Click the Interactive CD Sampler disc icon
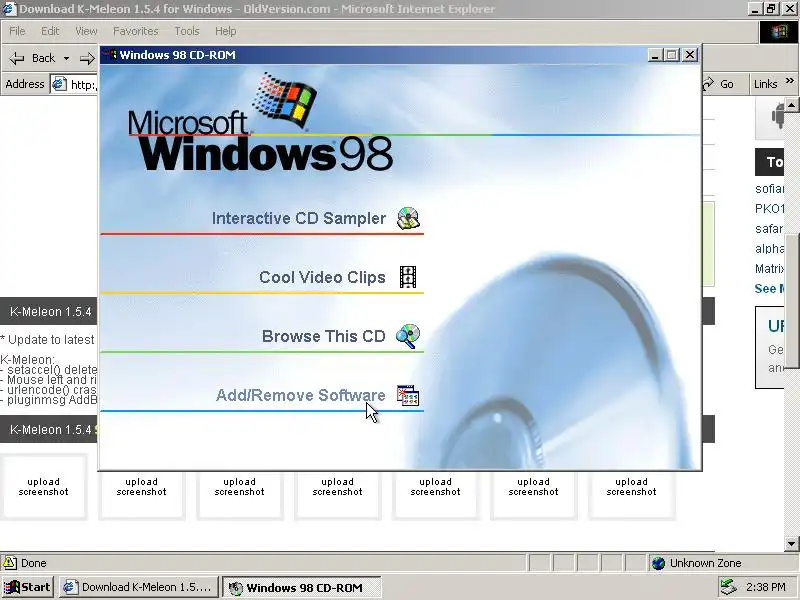Viewport: 800px width, 600px height. (x=408, y=218)
